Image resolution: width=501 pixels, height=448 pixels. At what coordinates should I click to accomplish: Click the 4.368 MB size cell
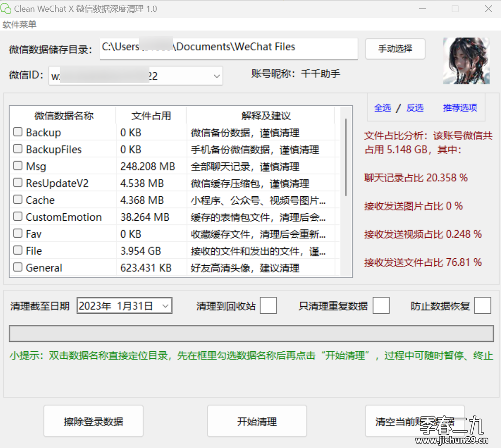tap(142, 200)
